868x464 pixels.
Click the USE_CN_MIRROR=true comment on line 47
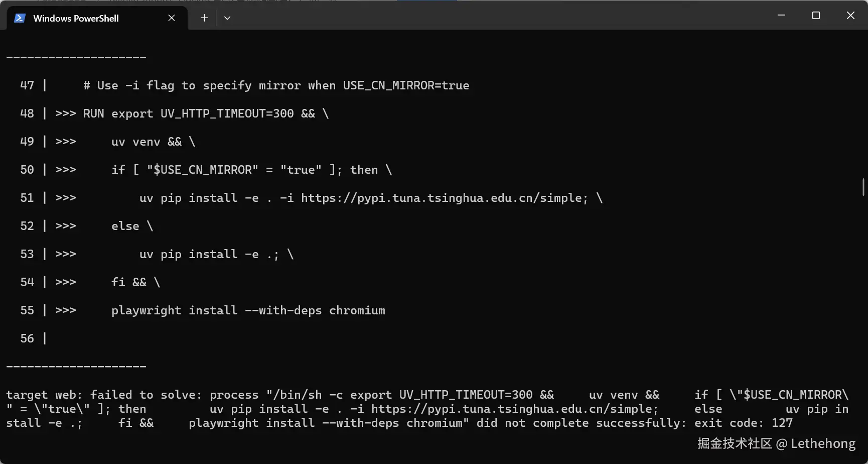(406, 85)
